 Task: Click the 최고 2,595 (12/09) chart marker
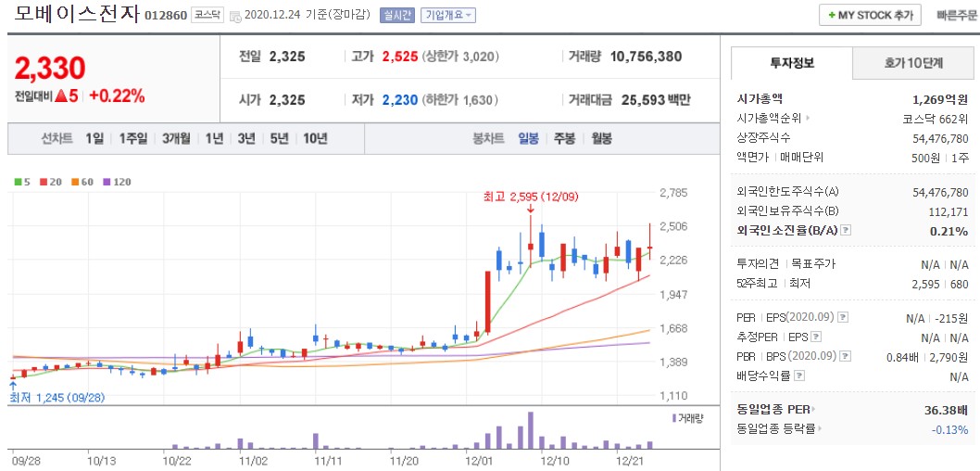531,197
